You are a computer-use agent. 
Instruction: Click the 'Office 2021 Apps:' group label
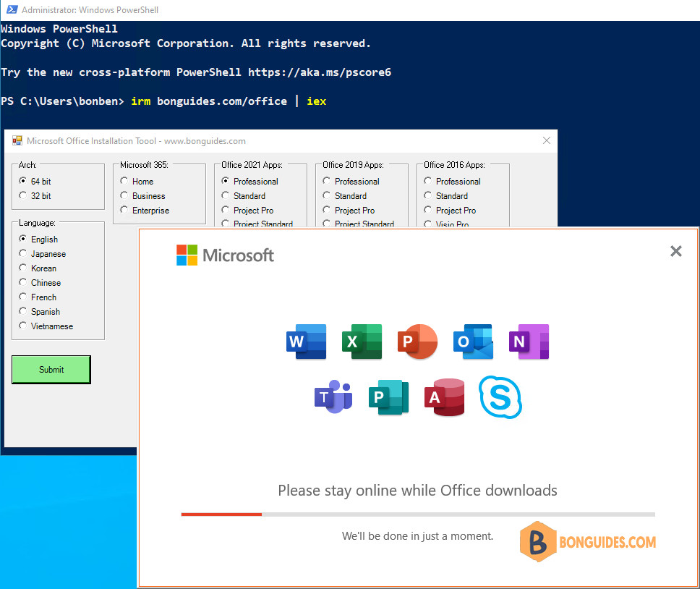pyautogui.click(x=252, y=165)
